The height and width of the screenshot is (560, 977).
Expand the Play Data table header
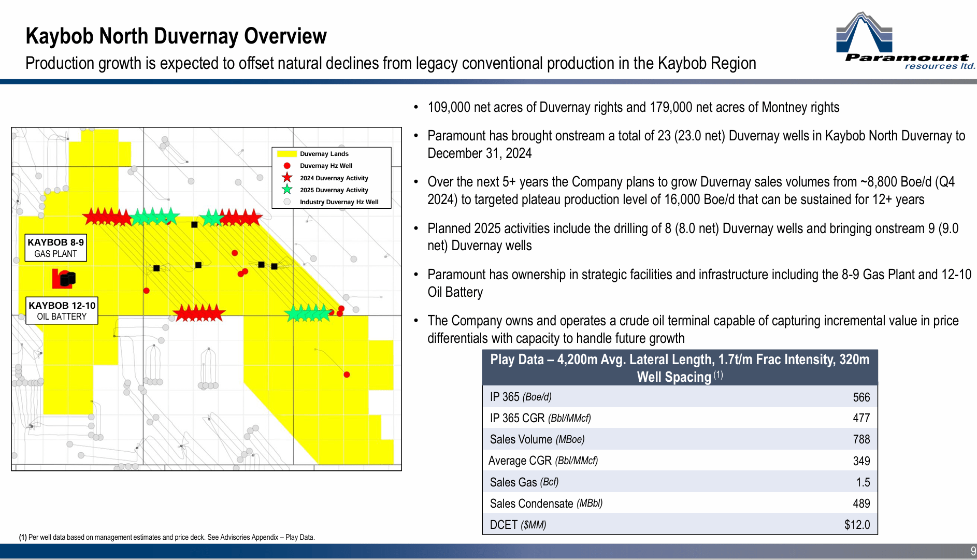[679, 368]
